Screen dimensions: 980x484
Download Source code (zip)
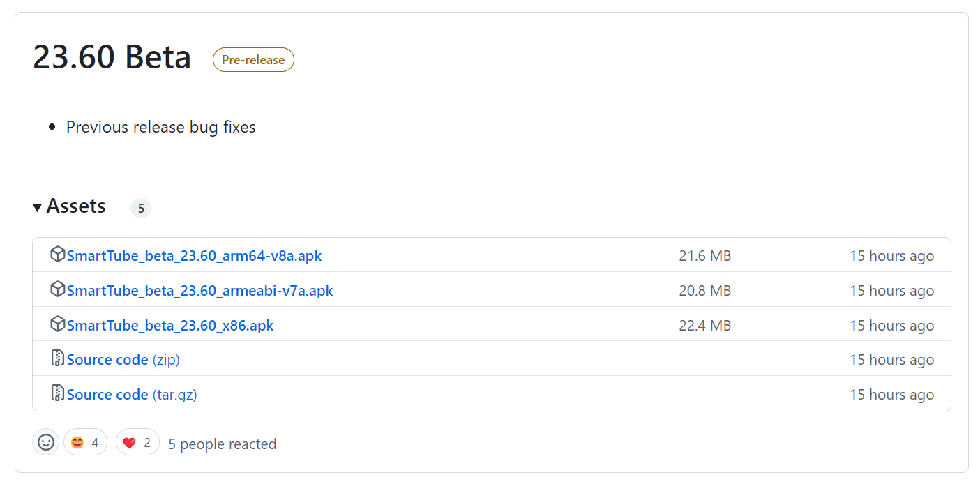(123, 360)
